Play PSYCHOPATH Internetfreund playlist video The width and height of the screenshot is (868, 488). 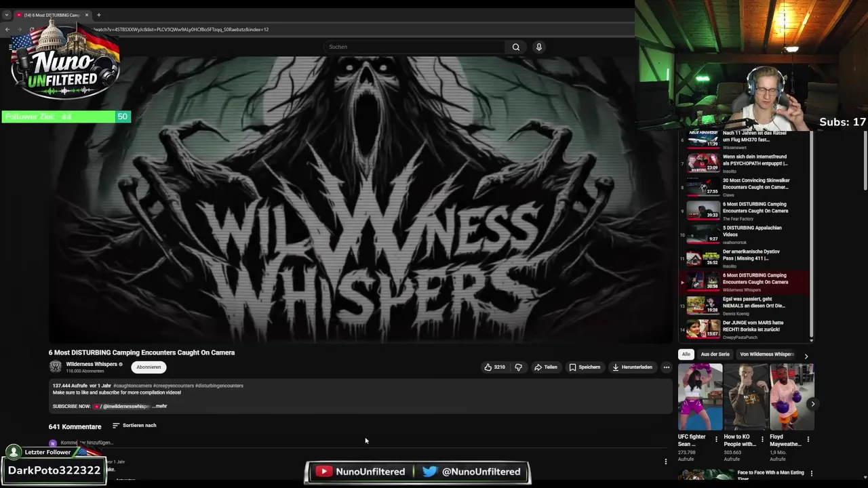[745, 163]
